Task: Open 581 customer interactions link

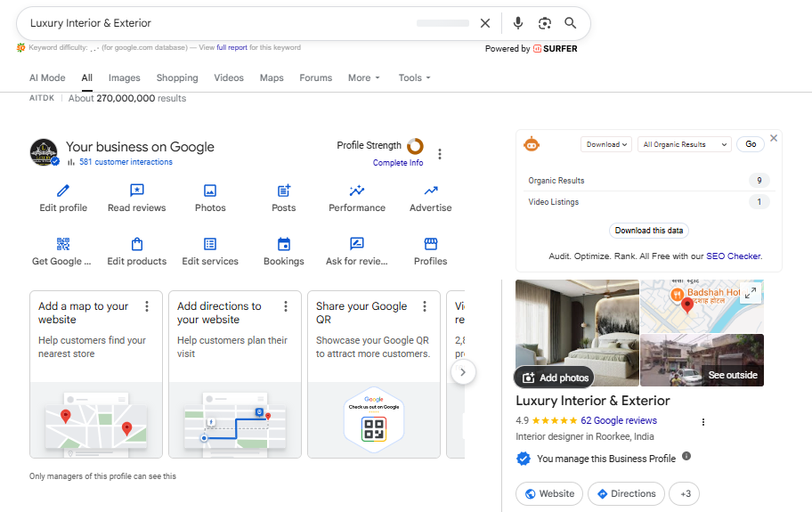Action: coord(126,162)
